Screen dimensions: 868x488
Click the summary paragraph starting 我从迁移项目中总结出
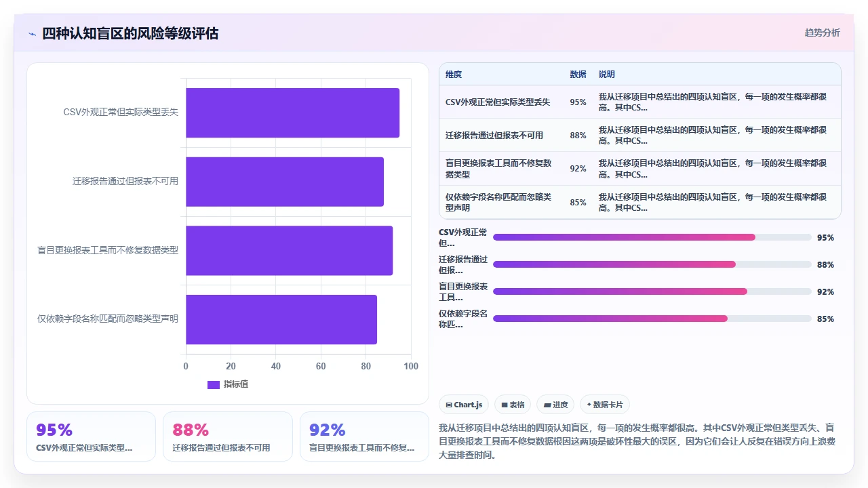tap(638, 442)
